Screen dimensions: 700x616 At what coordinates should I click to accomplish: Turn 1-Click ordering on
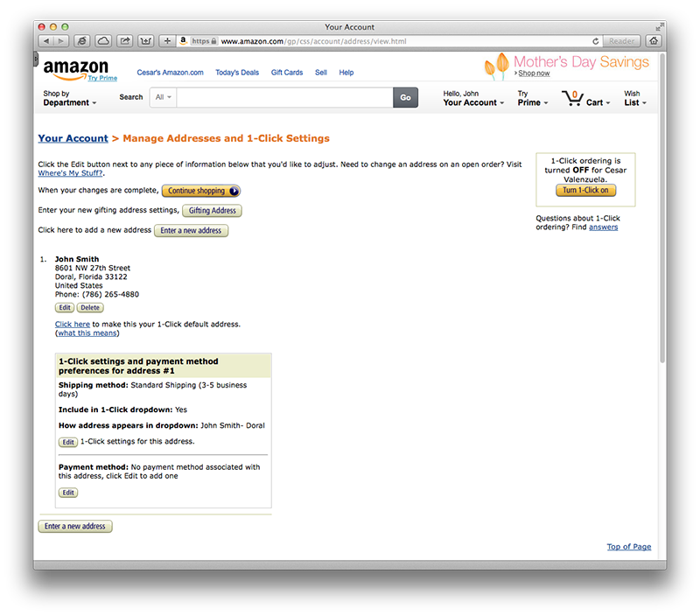[x=585, y=190]
